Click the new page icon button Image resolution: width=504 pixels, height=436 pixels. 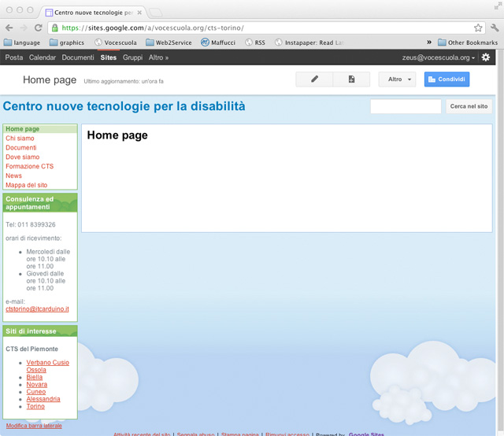point(351,79)
